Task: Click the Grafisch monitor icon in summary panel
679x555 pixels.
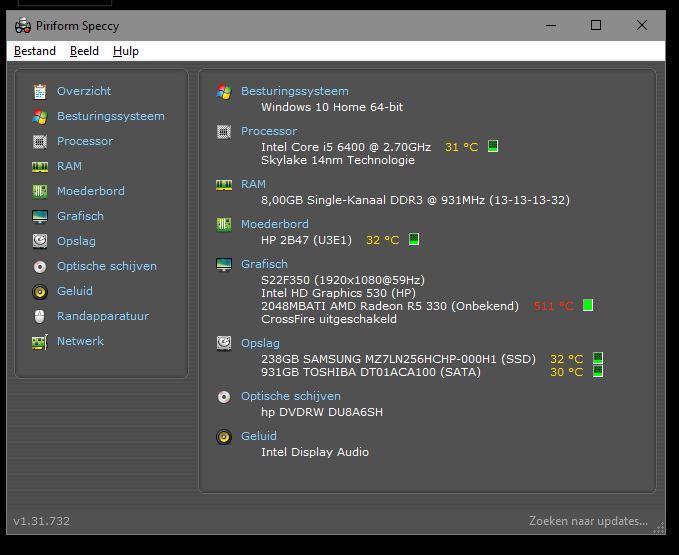Action: coord(224,265)
